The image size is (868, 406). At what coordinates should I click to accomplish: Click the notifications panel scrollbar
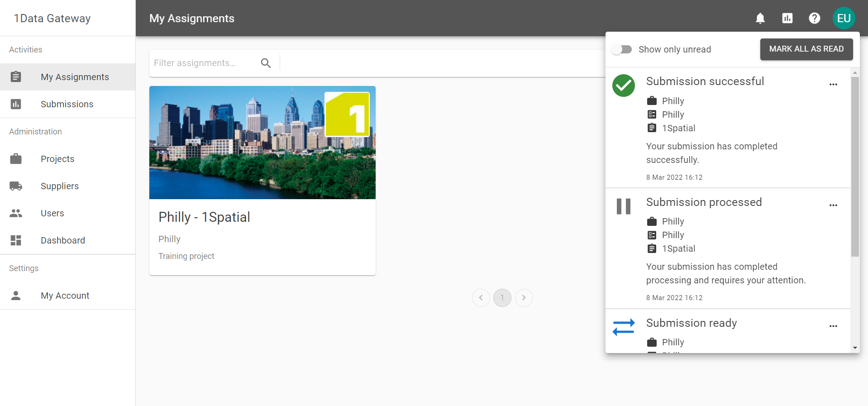(x=855, y=167)
